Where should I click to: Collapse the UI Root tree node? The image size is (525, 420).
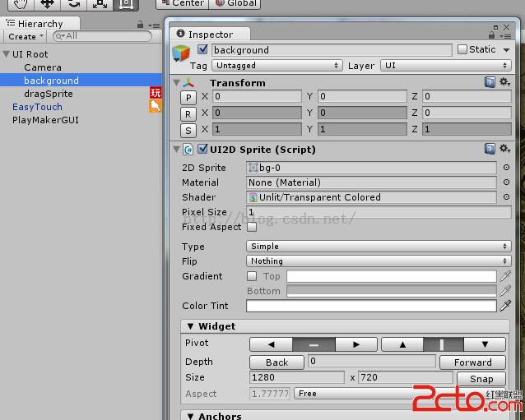[x=6, y=54]
